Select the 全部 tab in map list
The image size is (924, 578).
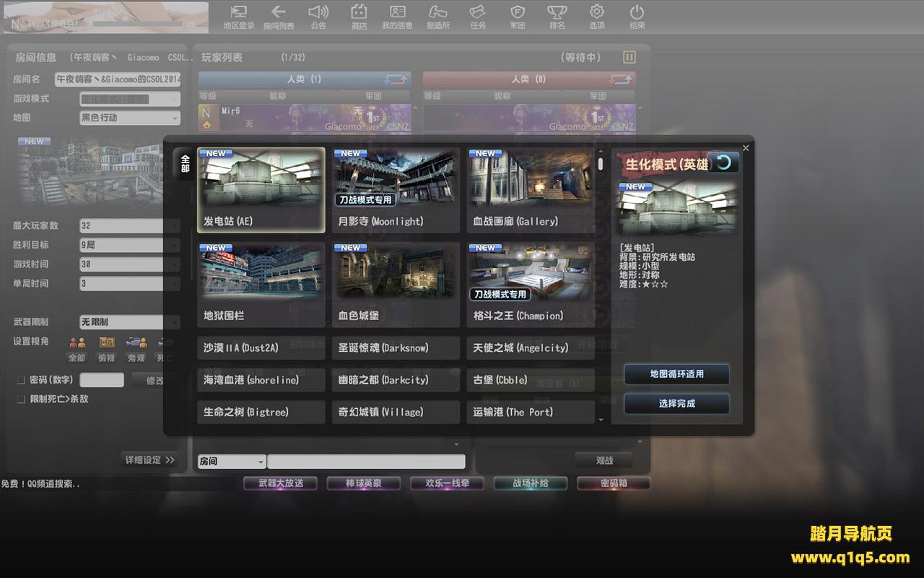click(185, 164)
